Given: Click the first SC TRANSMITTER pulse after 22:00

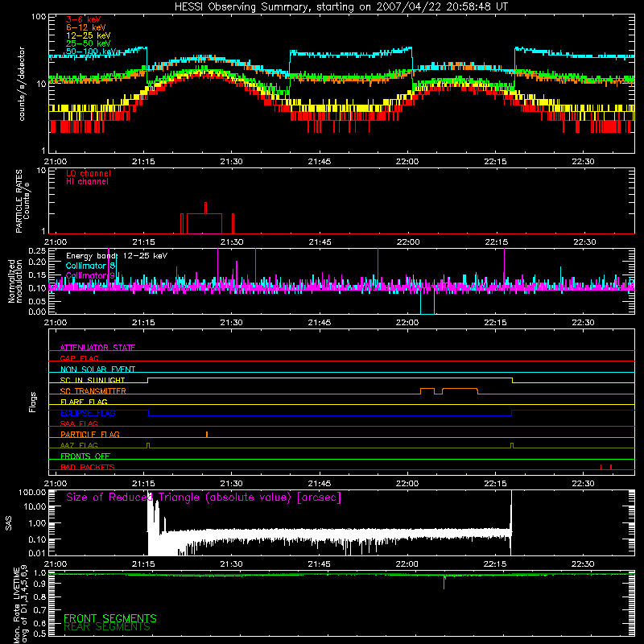Looking at the screenshot, I should (427, 390).
